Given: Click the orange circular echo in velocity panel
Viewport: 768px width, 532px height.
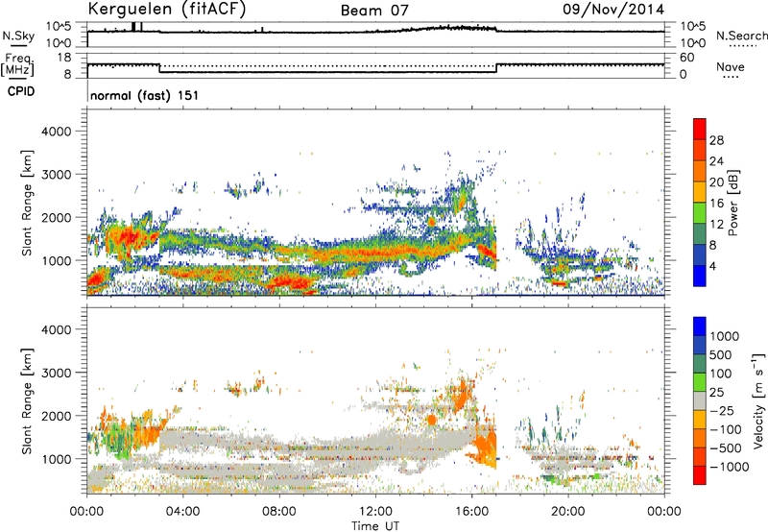Looking at the screenshot, I should (x=431, y=420).
